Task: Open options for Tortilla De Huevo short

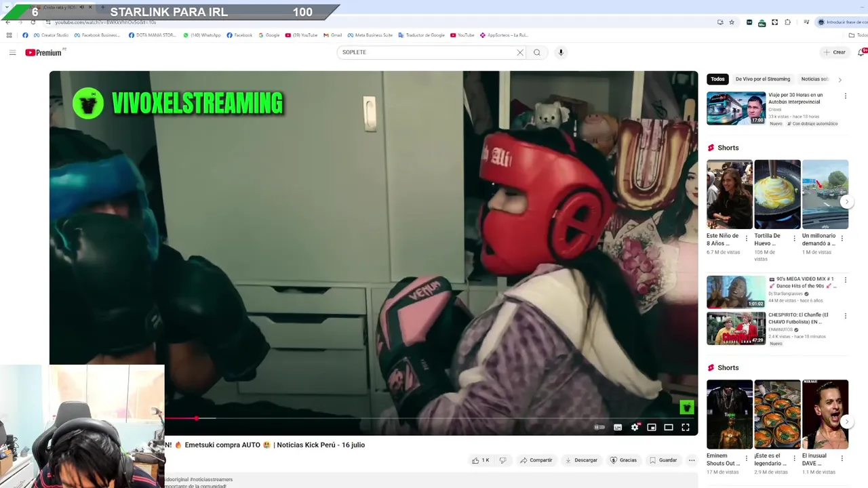Action: coord(794,239)
